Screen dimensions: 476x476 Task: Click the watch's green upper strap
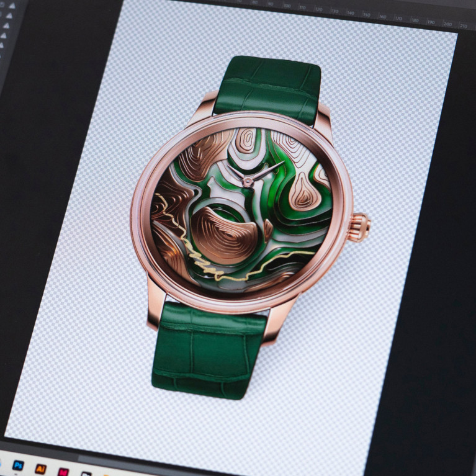[x=267, y=90]
